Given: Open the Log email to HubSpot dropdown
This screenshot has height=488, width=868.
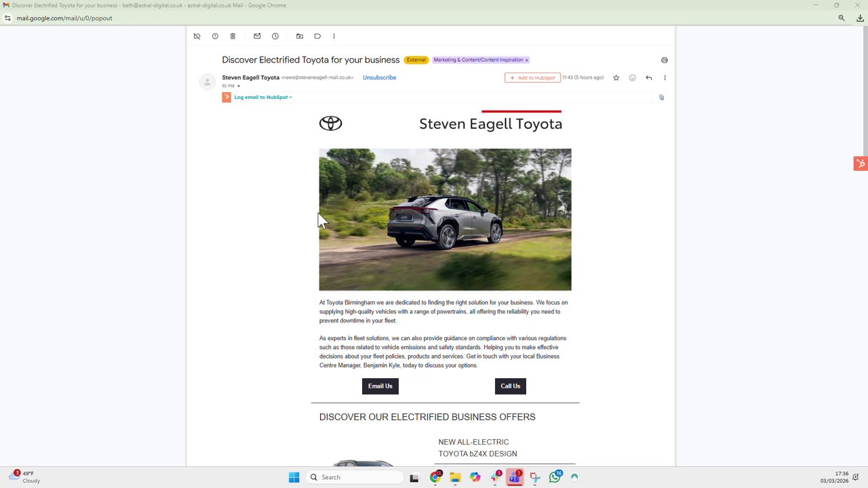Looking at the screenshot, I should 263,98.
